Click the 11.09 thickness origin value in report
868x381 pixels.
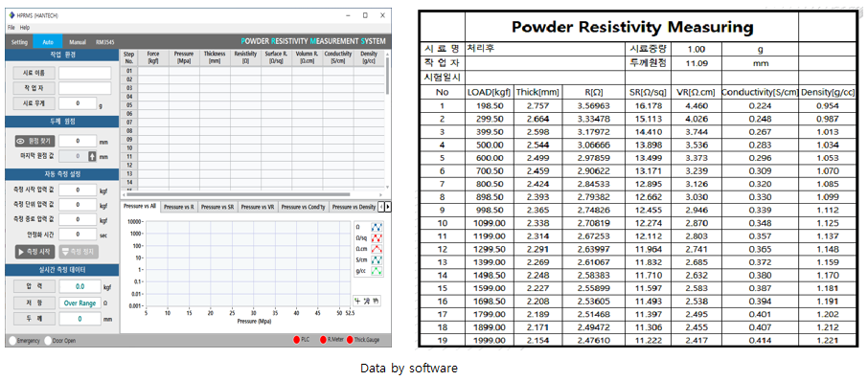point(697,63)
